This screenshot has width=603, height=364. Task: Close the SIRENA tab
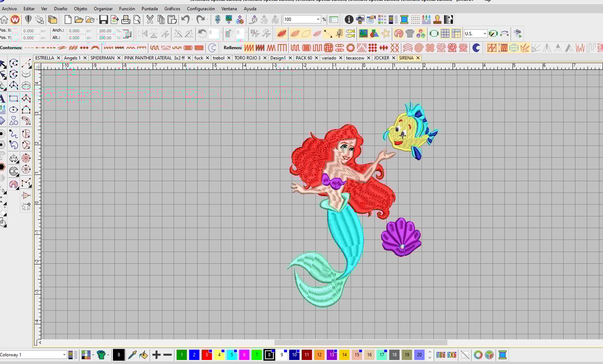tap(418, 58)
